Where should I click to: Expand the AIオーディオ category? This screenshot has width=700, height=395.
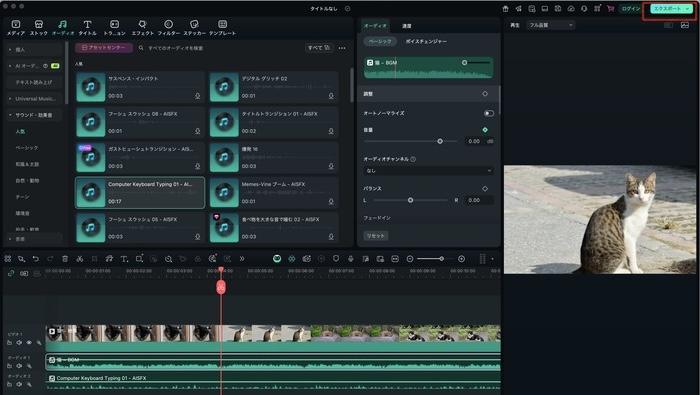(x=10, y=66)
